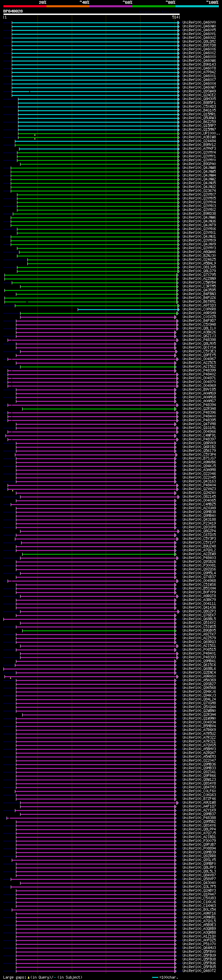This screenshot has width=222, height=980.
Task: Open hit UniRef100_Q9SW49
Action: tap(199, 91)
